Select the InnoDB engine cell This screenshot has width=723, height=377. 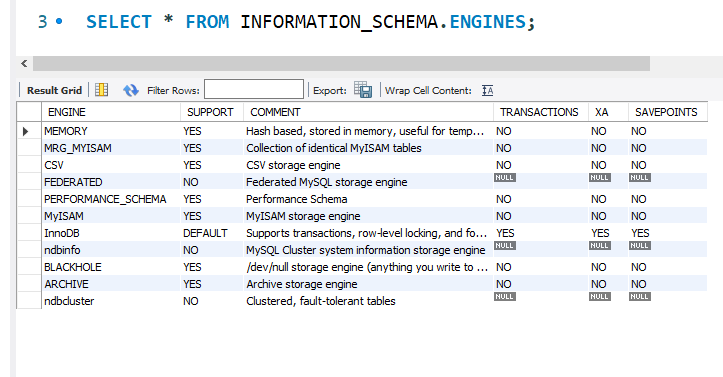111,233
